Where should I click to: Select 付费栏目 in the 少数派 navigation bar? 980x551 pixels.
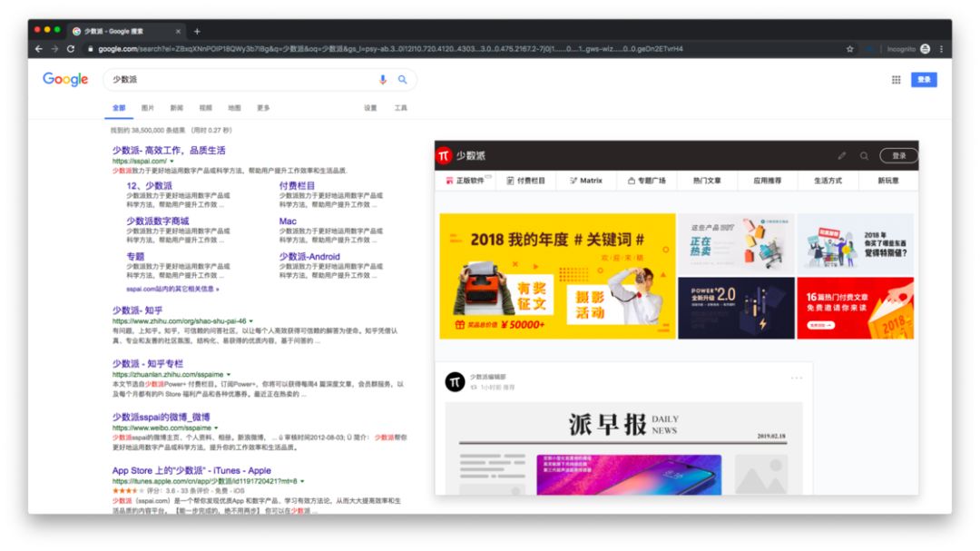pyautogui.click(x=525, y=181)
